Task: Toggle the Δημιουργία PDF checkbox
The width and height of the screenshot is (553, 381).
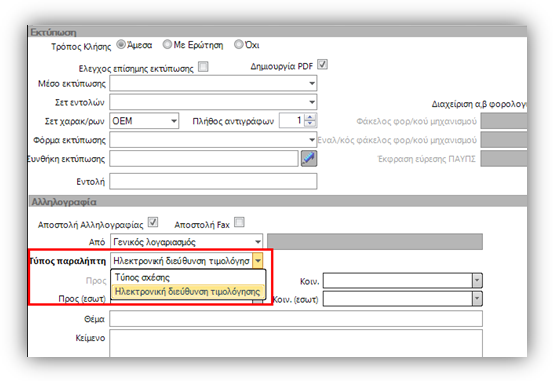Action: (322, 65)
